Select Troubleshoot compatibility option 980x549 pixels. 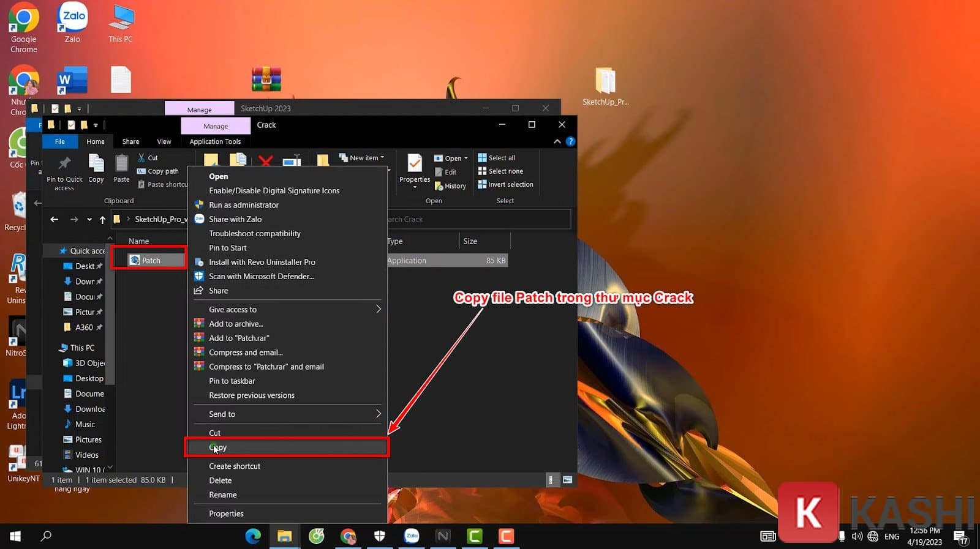point(287,233)
